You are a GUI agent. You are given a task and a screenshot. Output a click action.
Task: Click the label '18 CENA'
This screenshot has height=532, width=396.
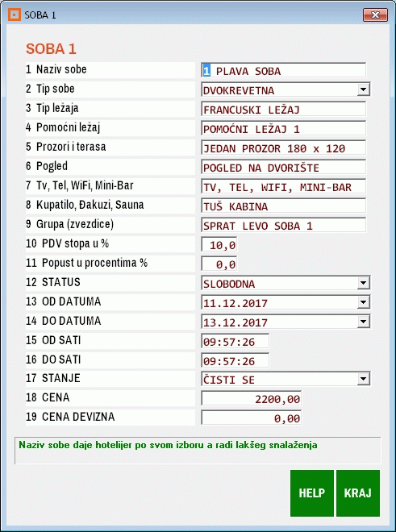(48, 397)
